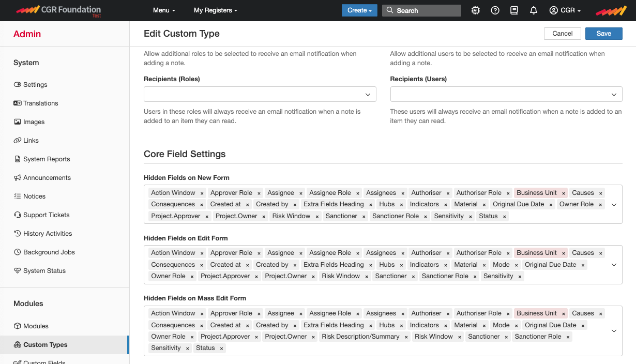Expand Hidden Fields on New Form chevron
The image size is (636, 364).
[x=614, y=204]
